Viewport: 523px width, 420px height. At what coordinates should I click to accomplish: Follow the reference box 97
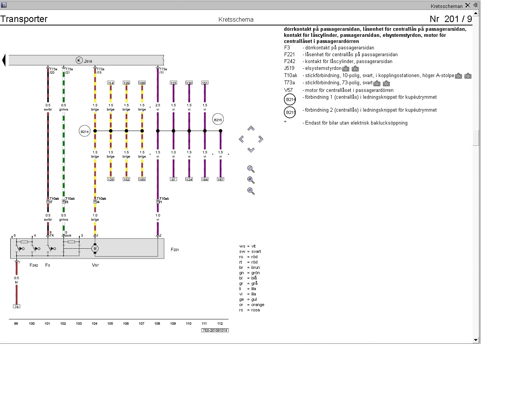tap(173, 179)
